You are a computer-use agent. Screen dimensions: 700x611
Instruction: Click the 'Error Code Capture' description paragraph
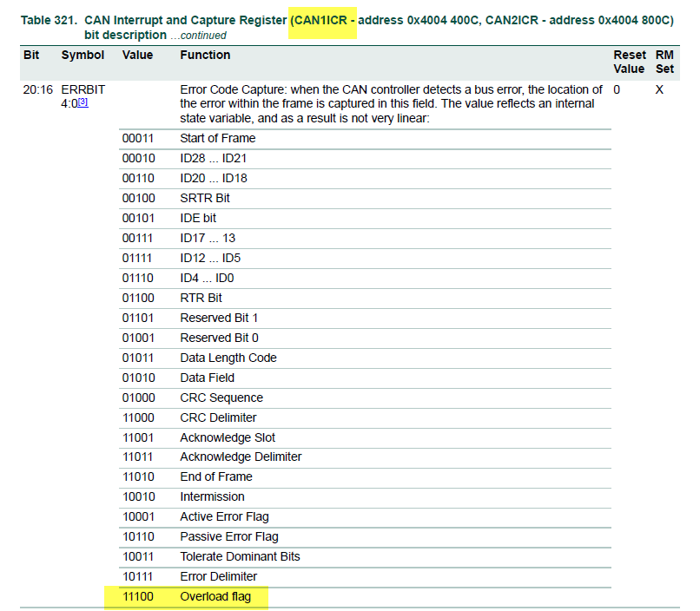[x=391, y=104]
